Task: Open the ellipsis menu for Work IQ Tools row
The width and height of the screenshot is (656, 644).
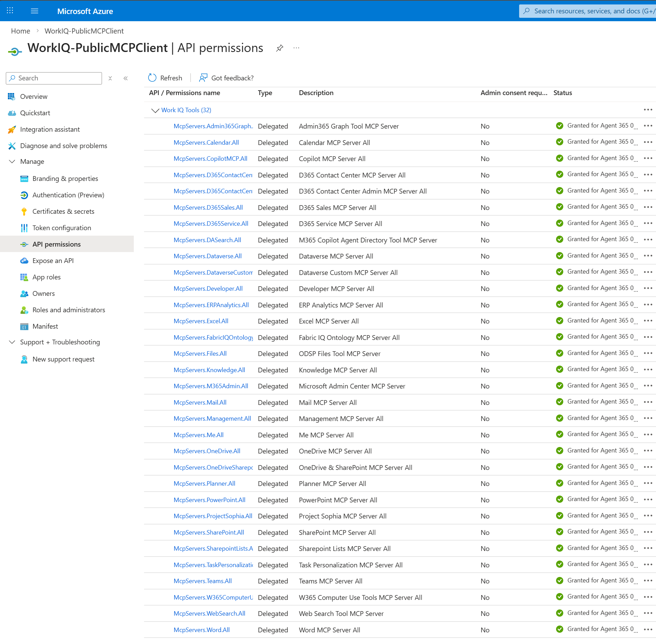Action: pyautogui.click(x=648, y=109)
